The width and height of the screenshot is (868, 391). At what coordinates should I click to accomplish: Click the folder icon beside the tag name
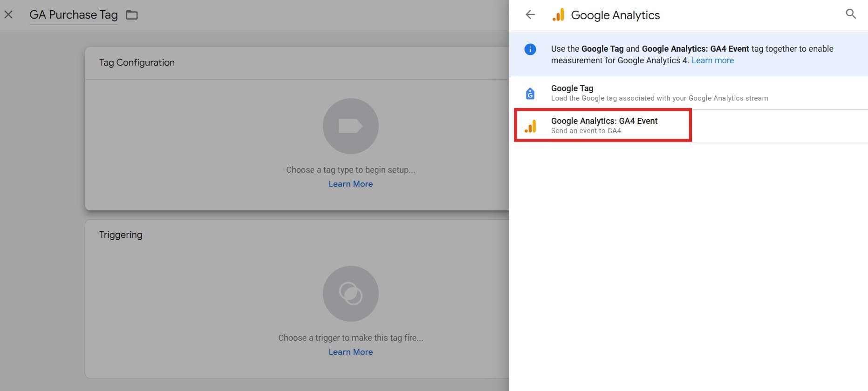(132, 15)
